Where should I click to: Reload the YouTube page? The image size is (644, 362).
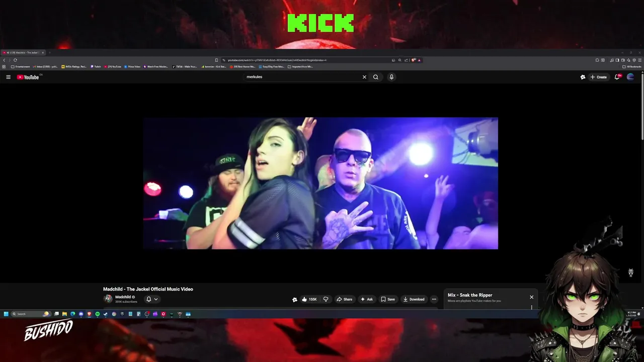(x=15, y=60)
